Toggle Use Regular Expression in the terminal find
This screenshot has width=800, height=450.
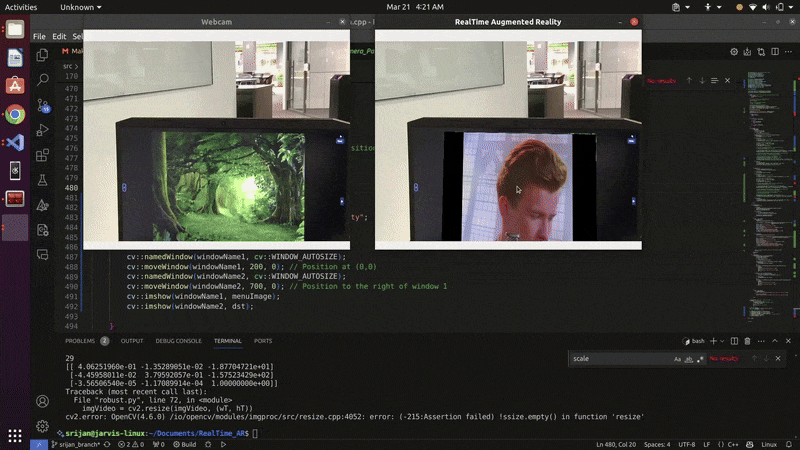click(x=700, y=359)
